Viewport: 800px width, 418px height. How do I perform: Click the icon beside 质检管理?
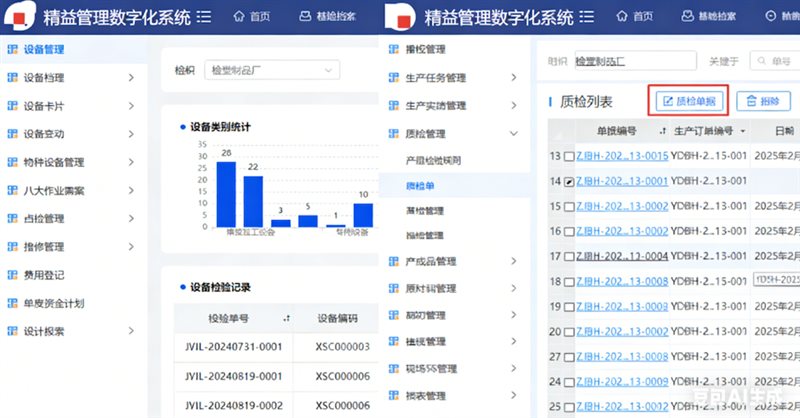(x=393, y=134)
